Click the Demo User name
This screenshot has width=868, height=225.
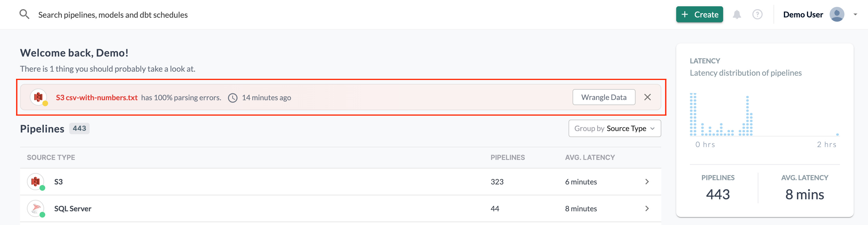pos(803,15)
